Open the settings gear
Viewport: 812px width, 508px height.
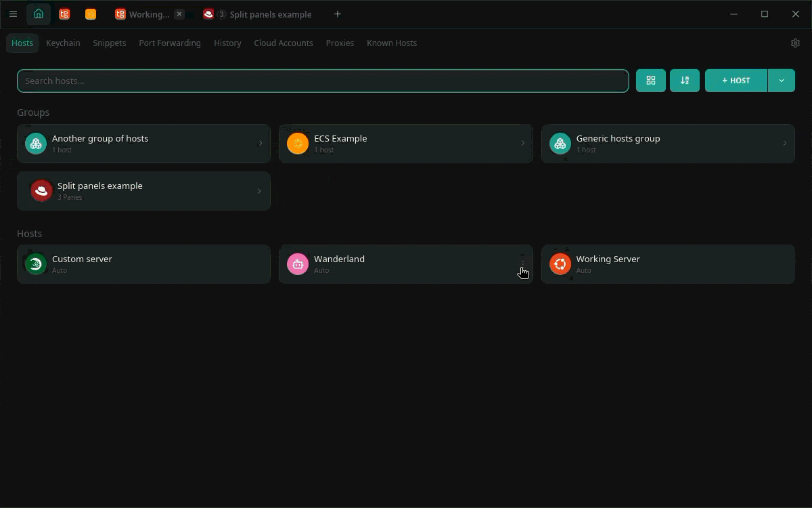click(x=795, y=43)
